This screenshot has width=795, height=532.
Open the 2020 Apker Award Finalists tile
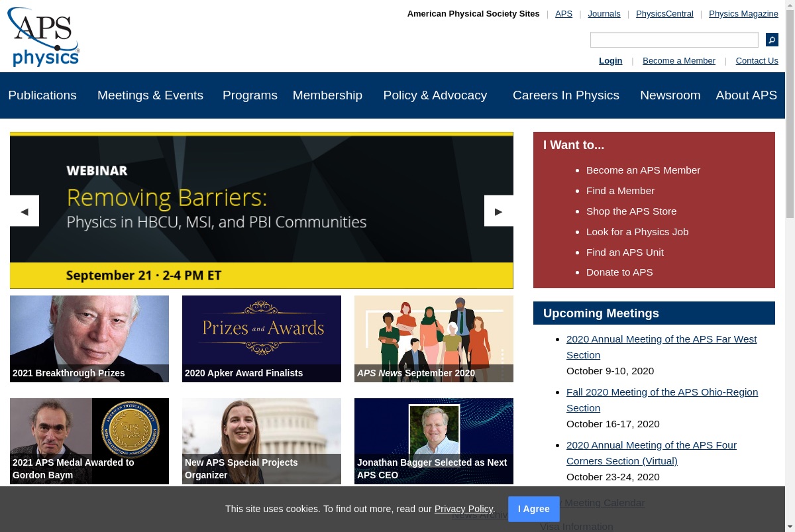[262, 339]
